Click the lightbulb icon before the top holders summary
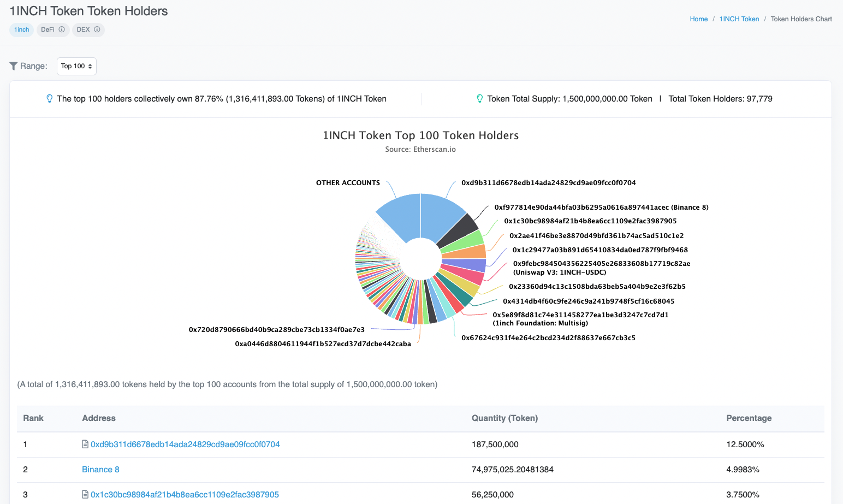Viewport: 843px width, 504px height. click(x=49, y=98)
